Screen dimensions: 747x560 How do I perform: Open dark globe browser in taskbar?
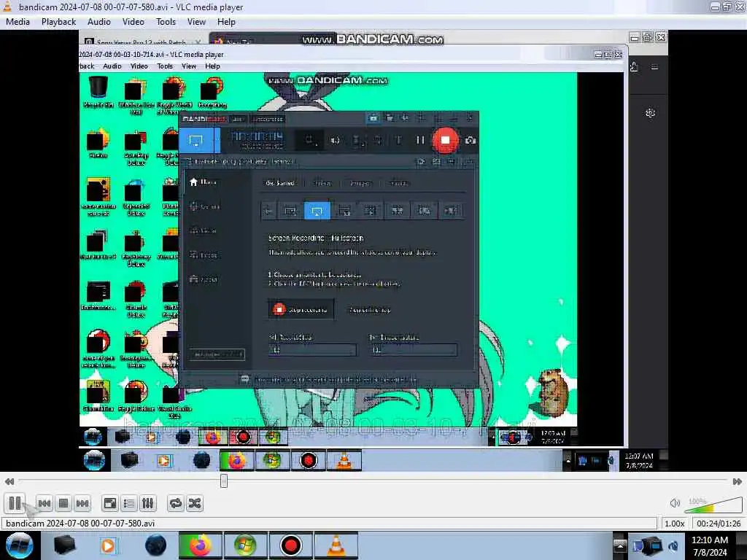point(155,545)
